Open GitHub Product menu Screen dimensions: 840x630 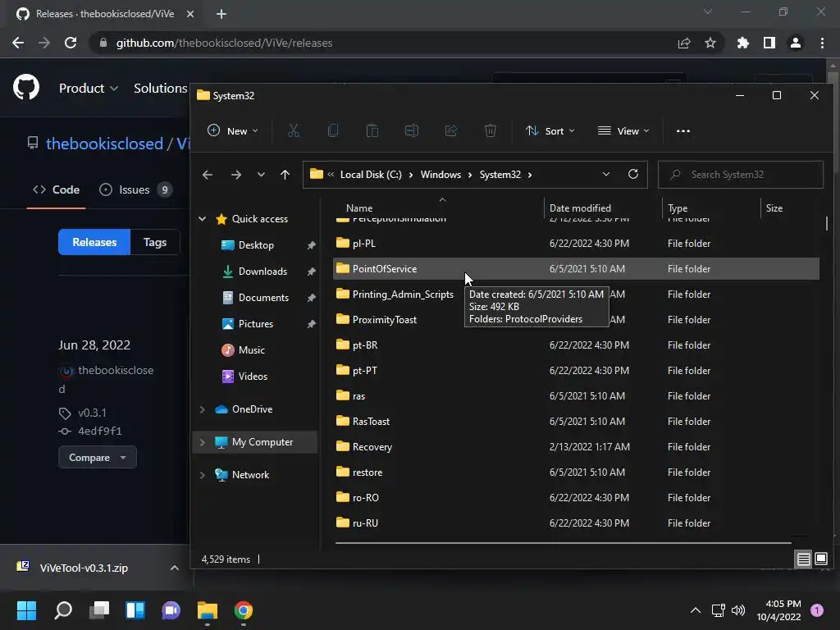(x=89, y=88)
